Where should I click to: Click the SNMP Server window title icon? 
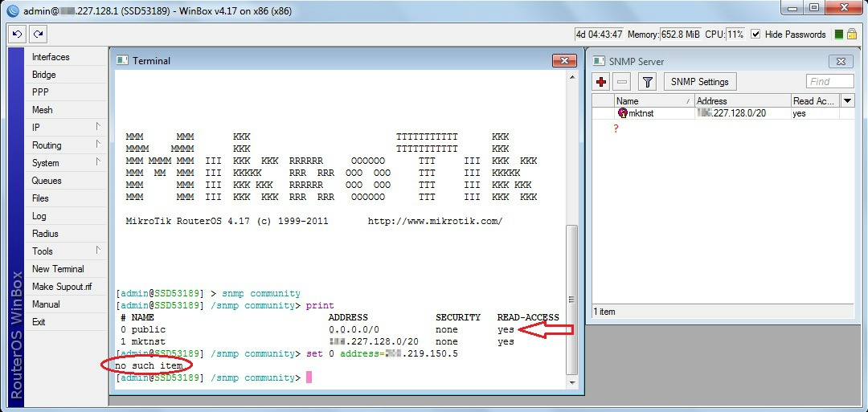click(600, 61)
